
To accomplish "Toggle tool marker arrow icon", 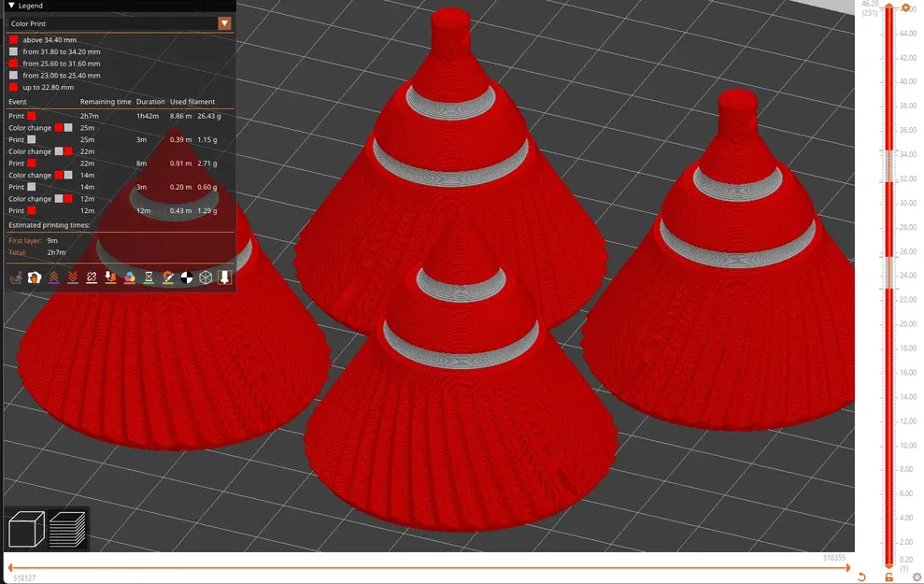I will 224,277.
